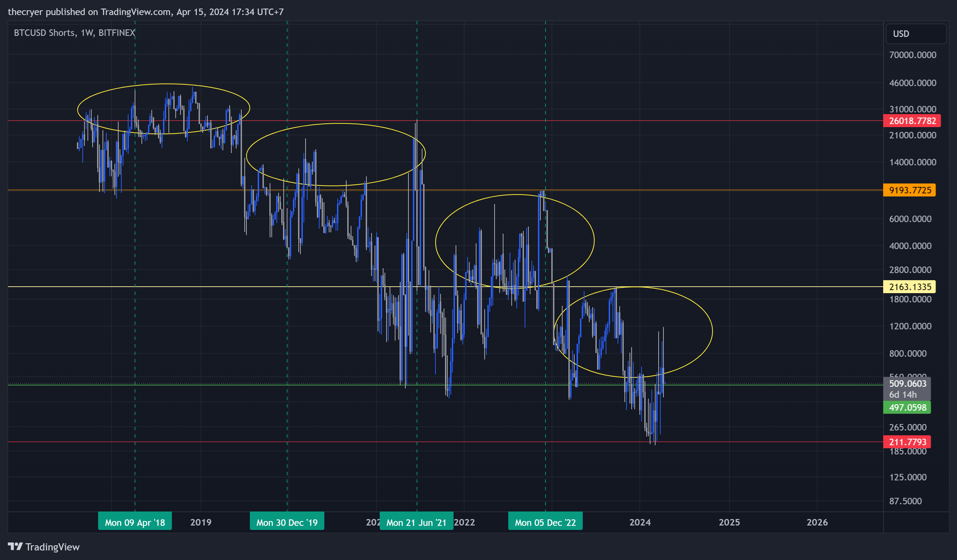This screenshot has height=560, width=957.
Task: Click the 46000.0000 price axis value
Action: [x=913, y=83]
